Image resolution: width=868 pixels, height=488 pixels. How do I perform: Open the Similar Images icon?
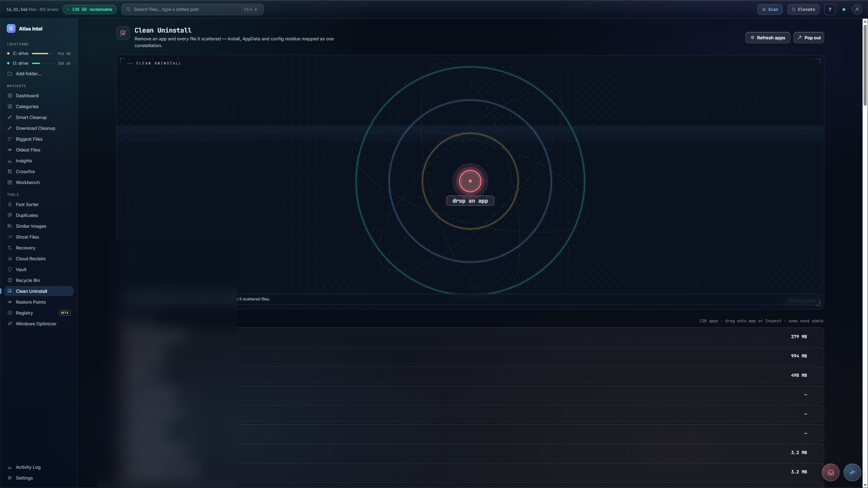10,226
